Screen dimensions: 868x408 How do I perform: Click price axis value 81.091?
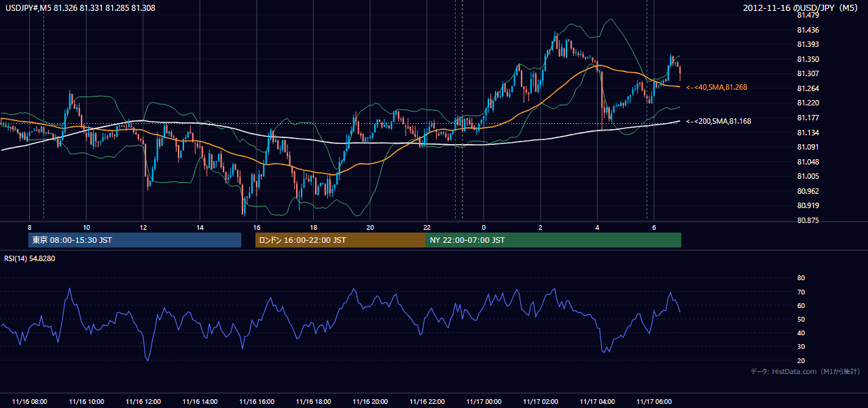(808, 147)
